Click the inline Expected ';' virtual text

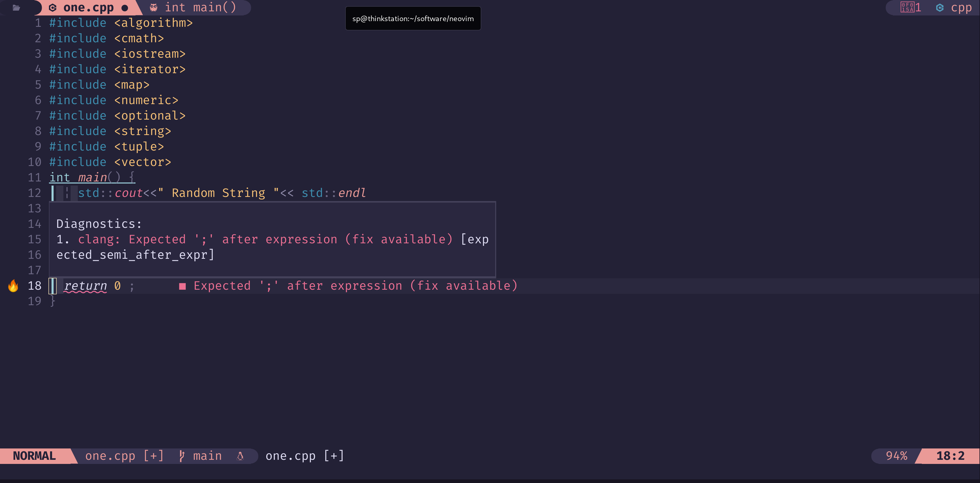point(355,286)
